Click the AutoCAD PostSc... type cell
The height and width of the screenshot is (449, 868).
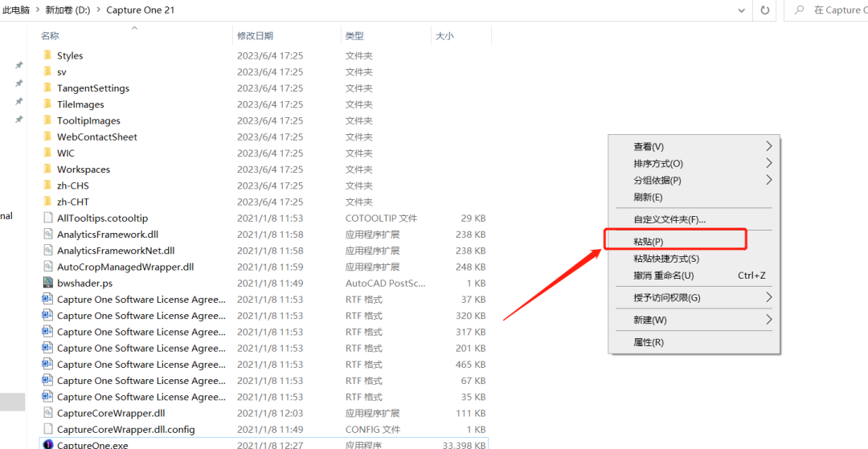pyautogui.click(x=385, y=283)
